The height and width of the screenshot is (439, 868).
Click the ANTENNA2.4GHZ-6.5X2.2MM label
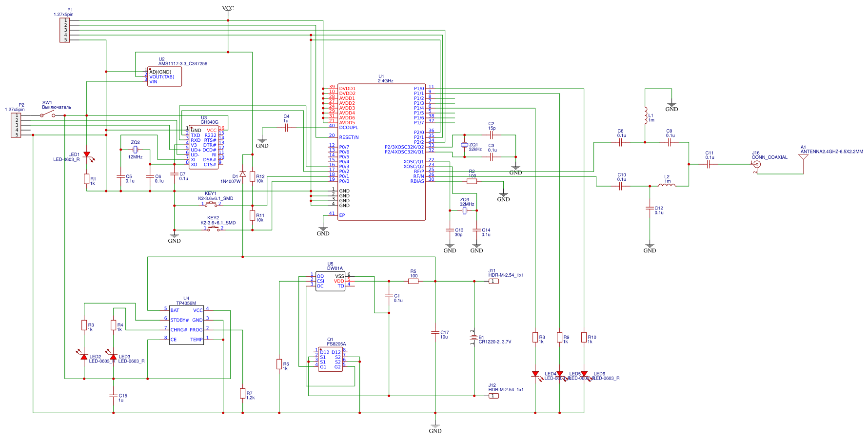[x=832, y=152]
